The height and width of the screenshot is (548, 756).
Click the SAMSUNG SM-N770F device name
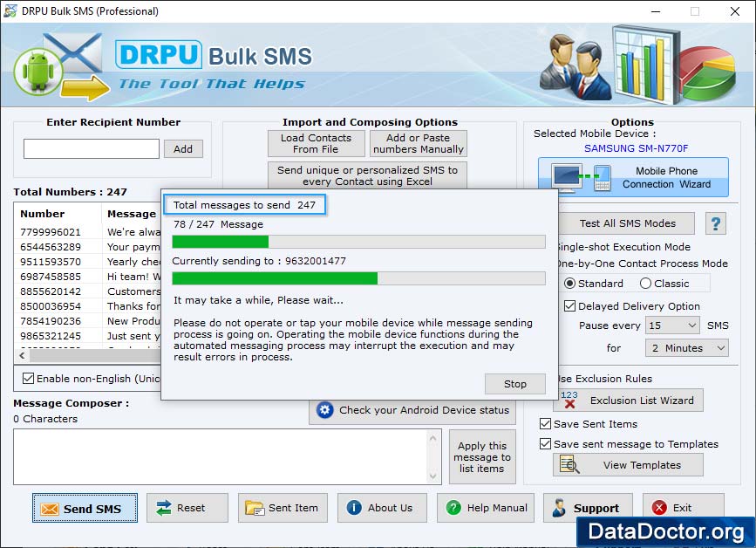pyautogui.click(x=636, y=148)
